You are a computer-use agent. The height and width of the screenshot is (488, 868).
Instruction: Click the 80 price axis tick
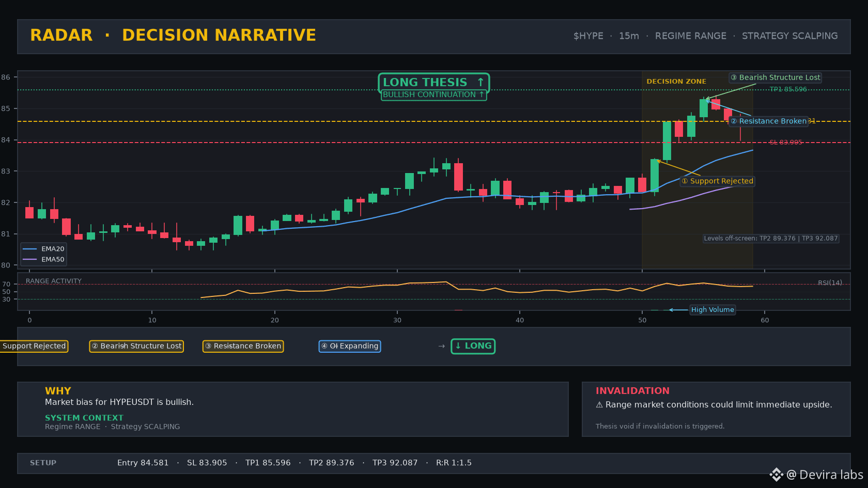(6, 265)
